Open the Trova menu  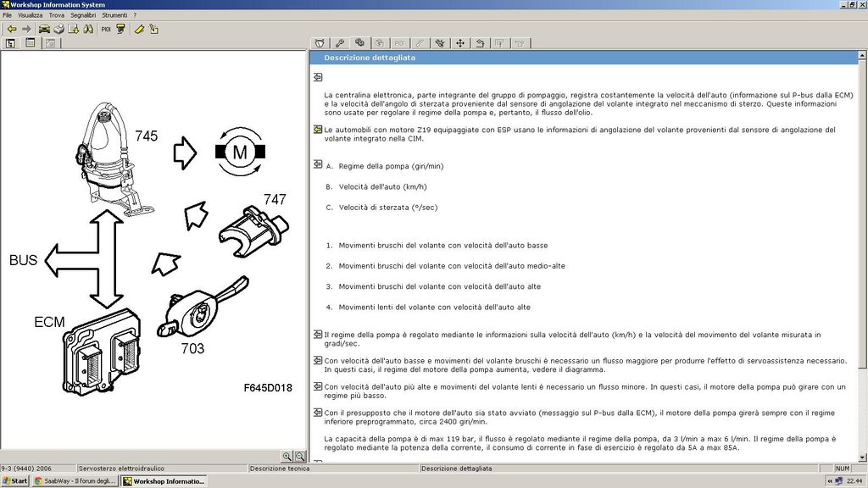pyautogui.click(x=57, y=15)
